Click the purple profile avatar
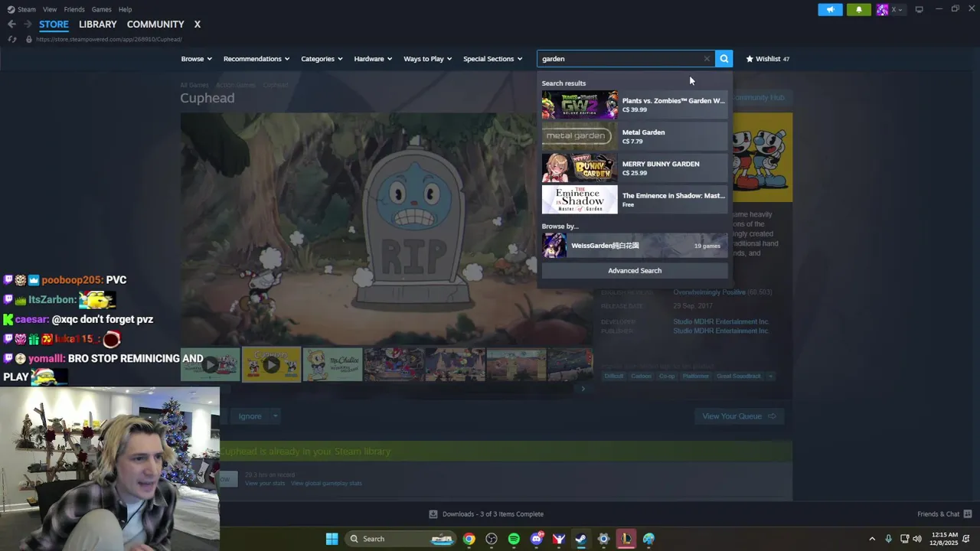Screen dimensions: 980x551 coord(882,9)
